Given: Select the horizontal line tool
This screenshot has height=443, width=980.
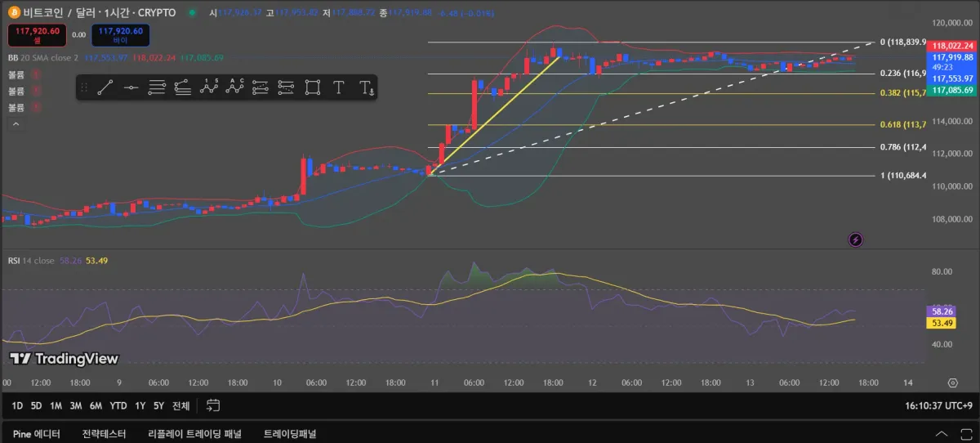Looking at the screenshot, I should 131,87.
